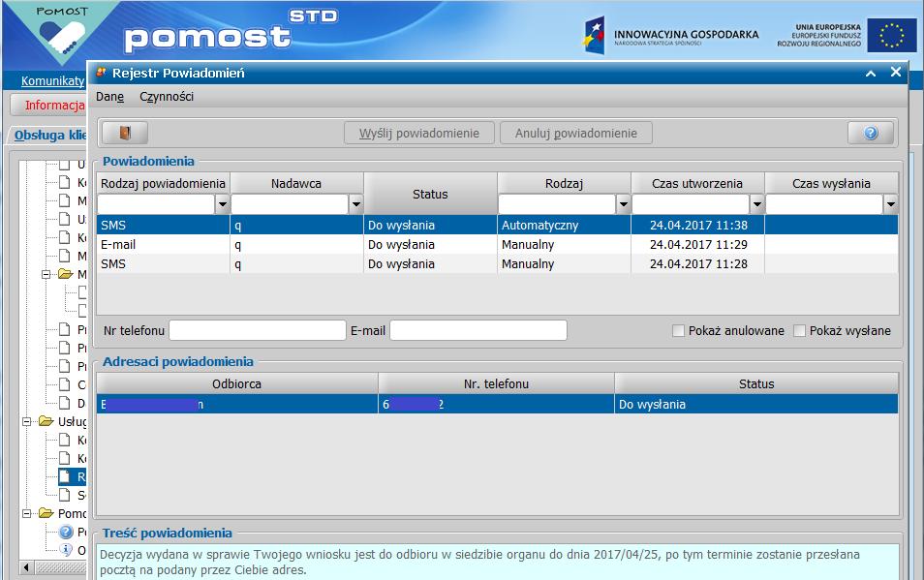Click the Nr telefonu input field
Image resolution: width=924 pixels, height=580 pixels.
(258, 330)
